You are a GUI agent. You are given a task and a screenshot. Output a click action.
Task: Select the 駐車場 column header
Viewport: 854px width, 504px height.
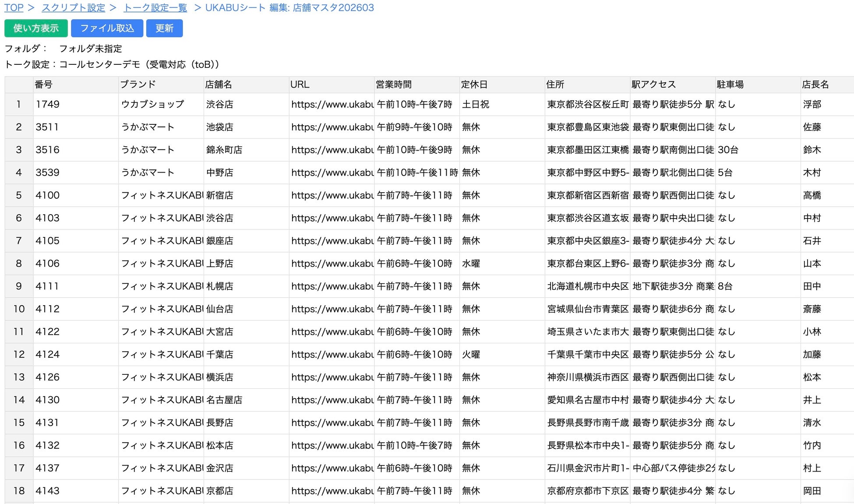pos(757,85)
